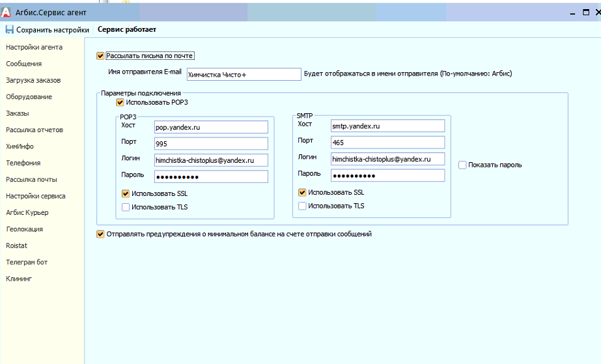Enable SMTP 'Использовать TLS' checkbox

click(x=302, y=206)
